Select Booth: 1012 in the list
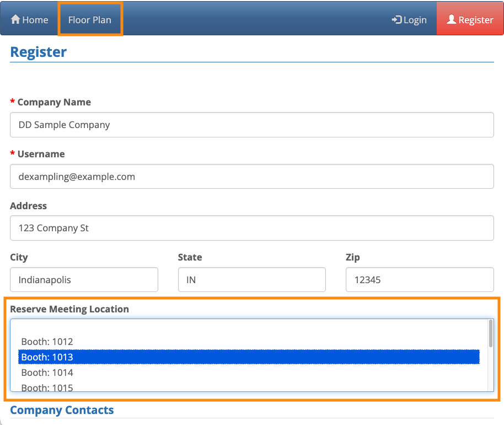 tap(249, 342)
